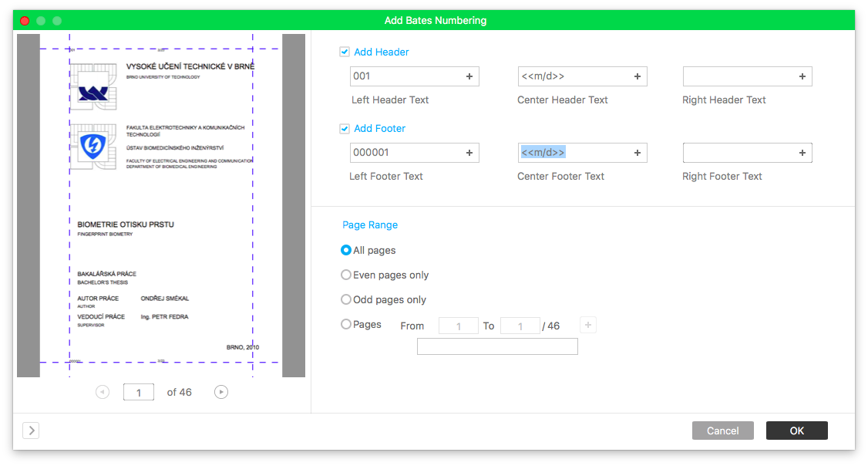Click the empty Right Header Text field
The height and width of the screenshot is (466, 868).
[747, 76]
